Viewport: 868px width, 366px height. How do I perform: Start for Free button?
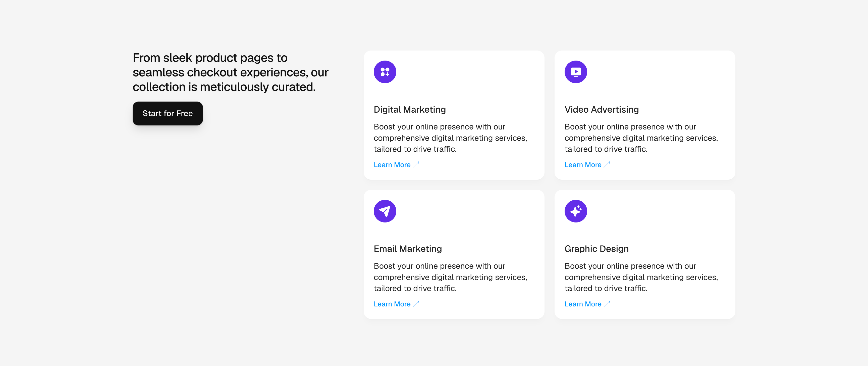click(168, 113)
